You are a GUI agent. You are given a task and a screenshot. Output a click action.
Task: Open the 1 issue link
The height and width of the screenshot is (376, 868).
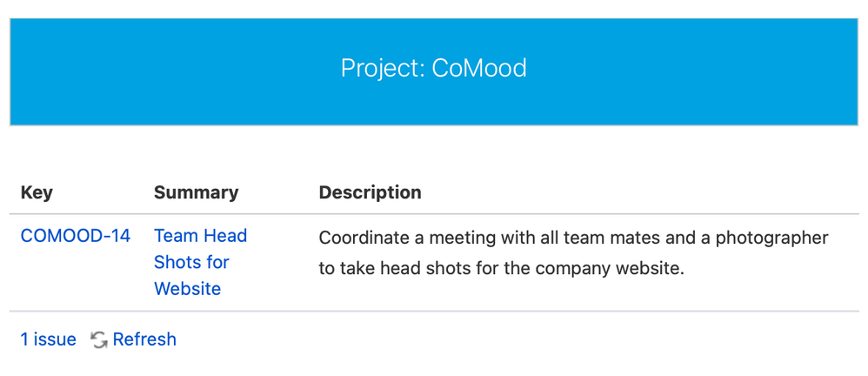[48, 339]
